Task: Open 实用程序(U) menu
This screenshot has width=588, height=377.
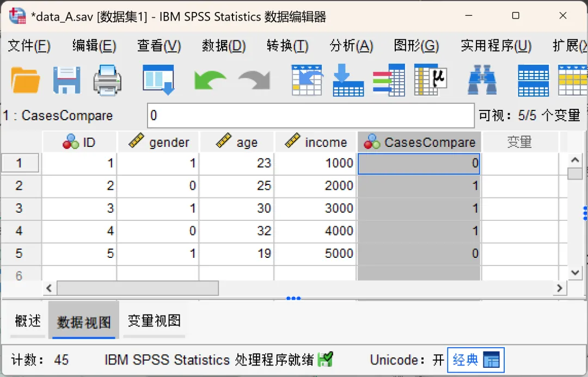Action: coord(496,46)
